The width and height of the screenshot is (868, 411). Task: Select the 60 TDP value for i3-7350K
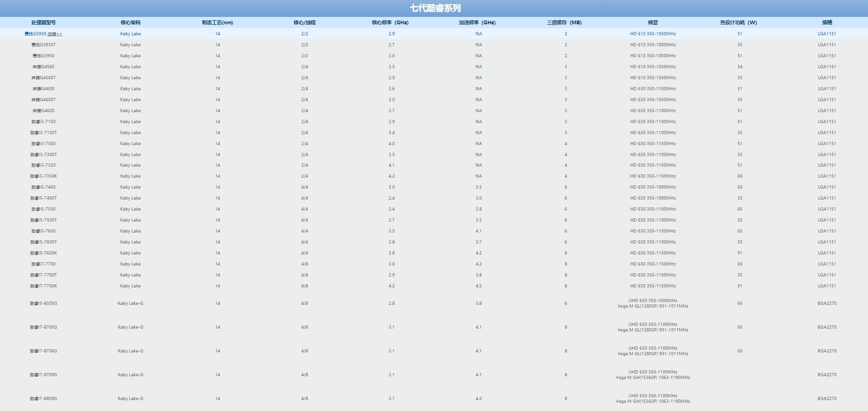click(x=740, y=176)
